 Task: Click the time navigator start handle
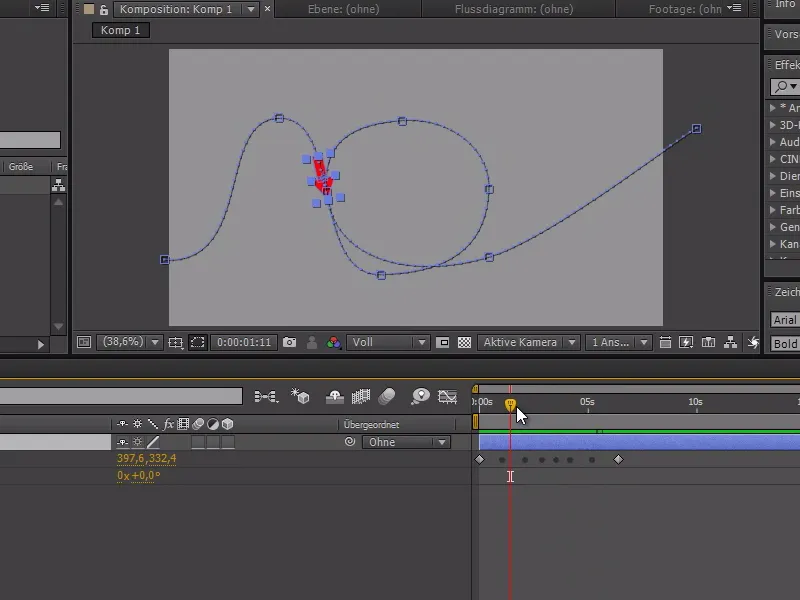[475, 389]
